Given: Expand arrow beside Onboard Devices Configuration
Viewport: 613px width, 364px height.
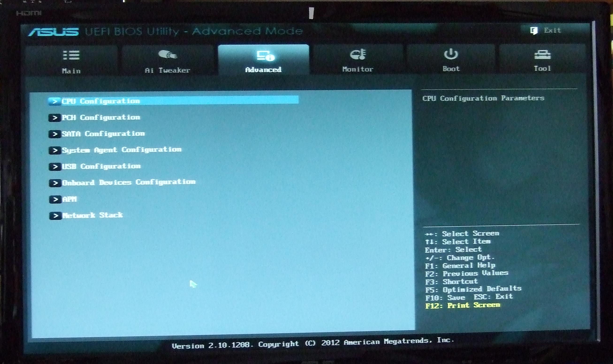Looking at the screenshot, I should [55, 183].
